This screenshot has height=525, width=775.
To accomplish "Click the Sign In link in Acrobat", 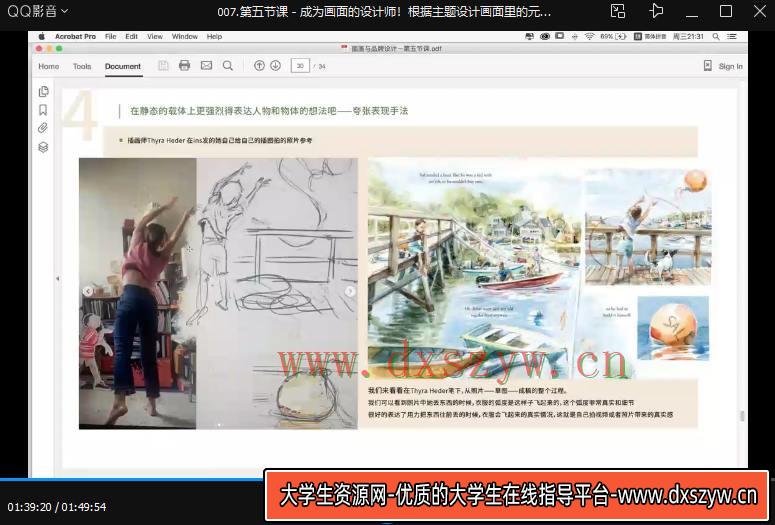I will click(x=731, y=66).
